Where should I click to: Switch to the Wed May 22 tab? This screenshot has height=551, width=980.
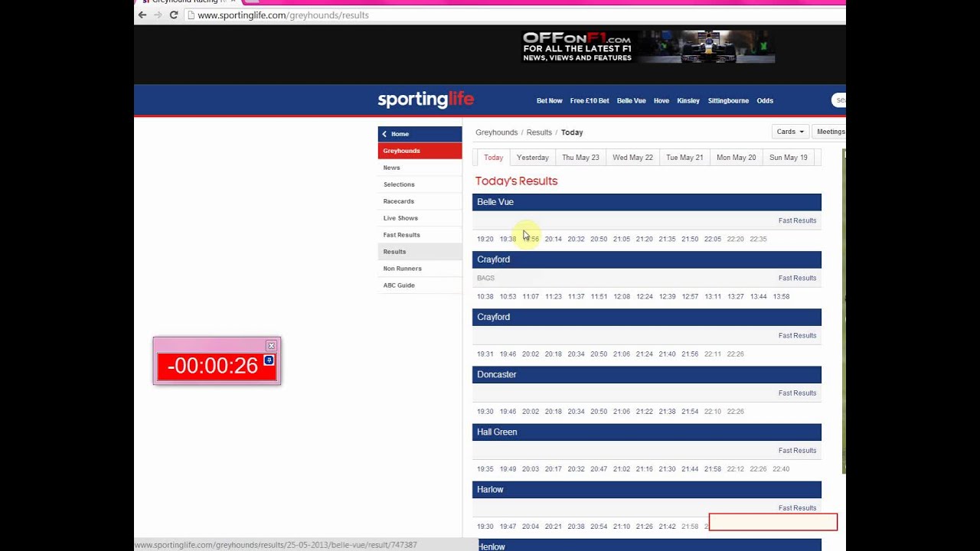632,158
